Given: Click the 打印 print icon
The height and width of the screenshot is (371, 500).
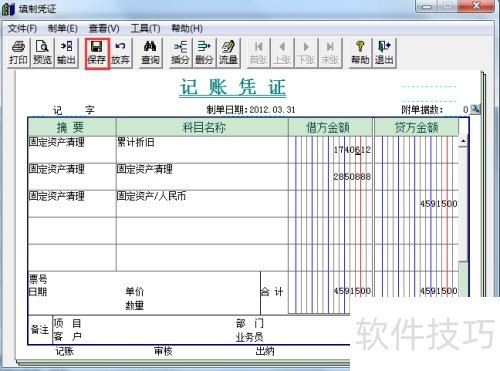Looking at the screenshot, I should (x=18, y=53).
